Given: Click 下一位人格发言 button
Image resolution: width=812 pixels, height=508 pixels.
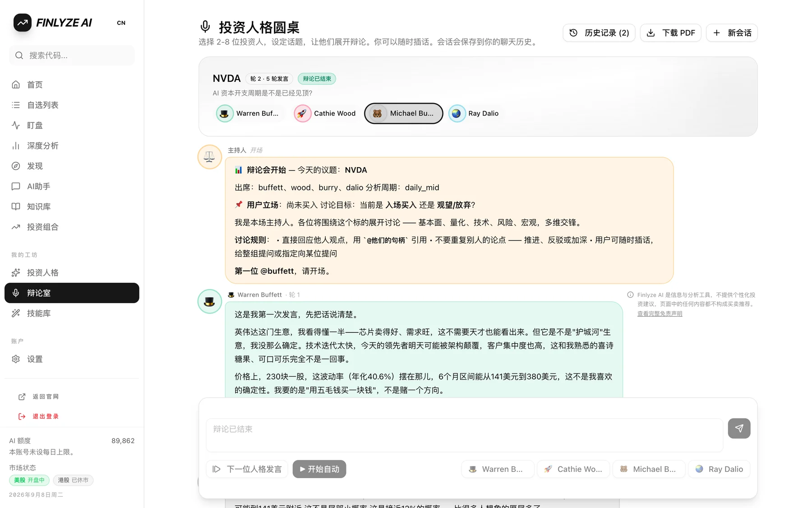Looking at the screenshot, I should (x=247, y=469).
